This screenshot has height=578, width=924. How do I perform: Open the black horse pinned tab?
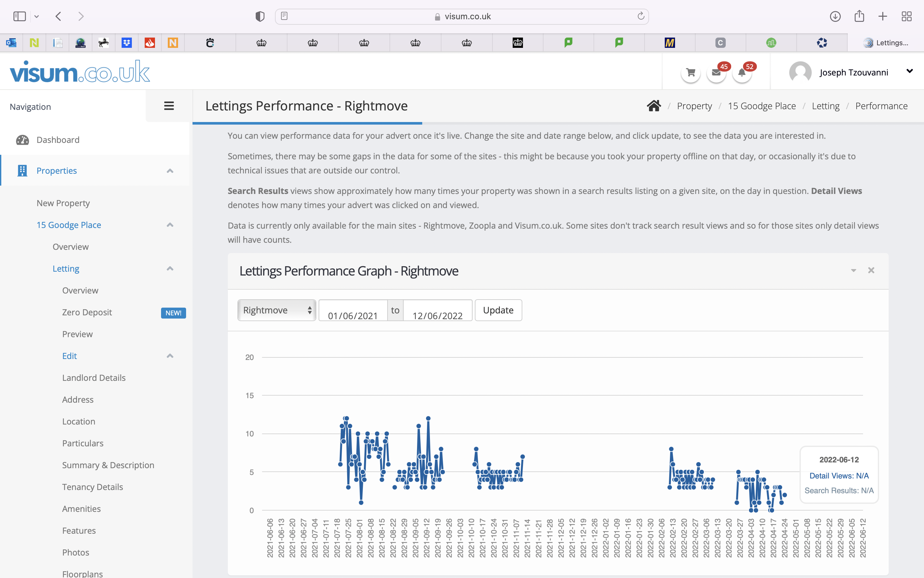pos(104,42)
